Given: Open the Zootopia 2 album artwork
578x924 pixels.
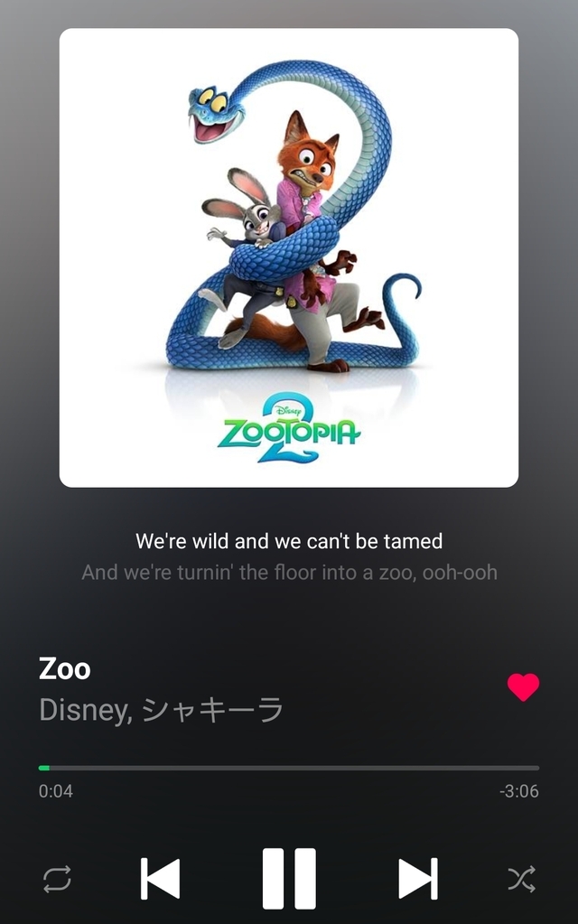Looking at the screenshot, I should point(289,257).
